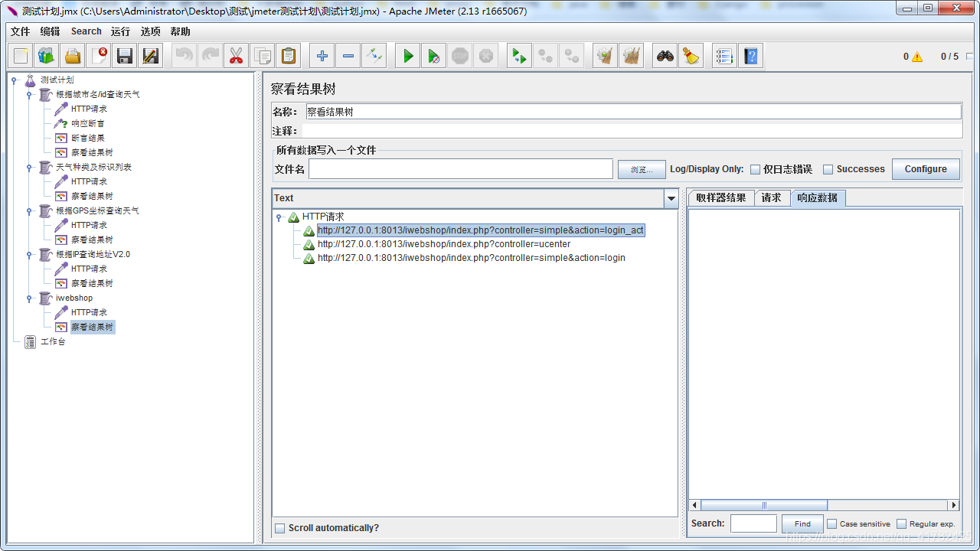Click the Toggle enable/disable icon
This screenshot has width=980, height=551.
coord(374,56)
